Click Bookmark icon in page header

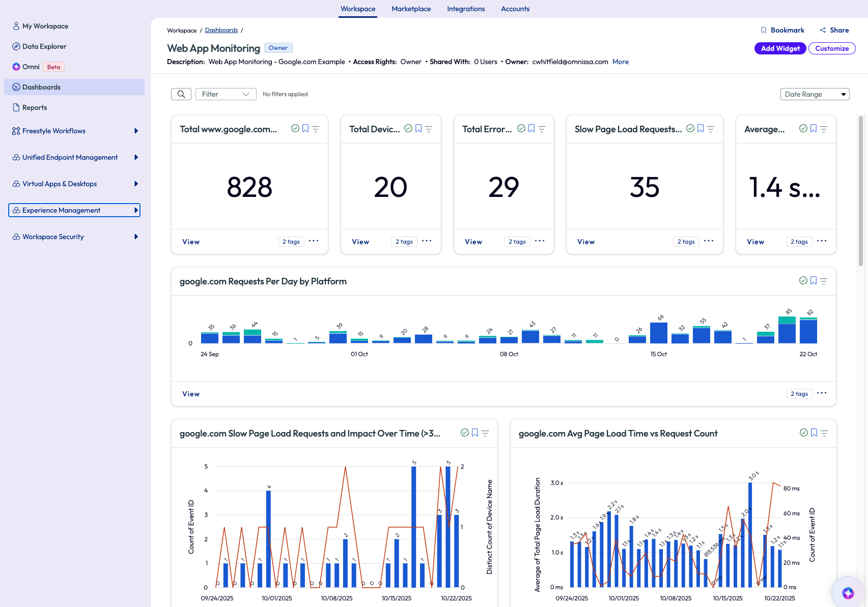tap(763, 31)
